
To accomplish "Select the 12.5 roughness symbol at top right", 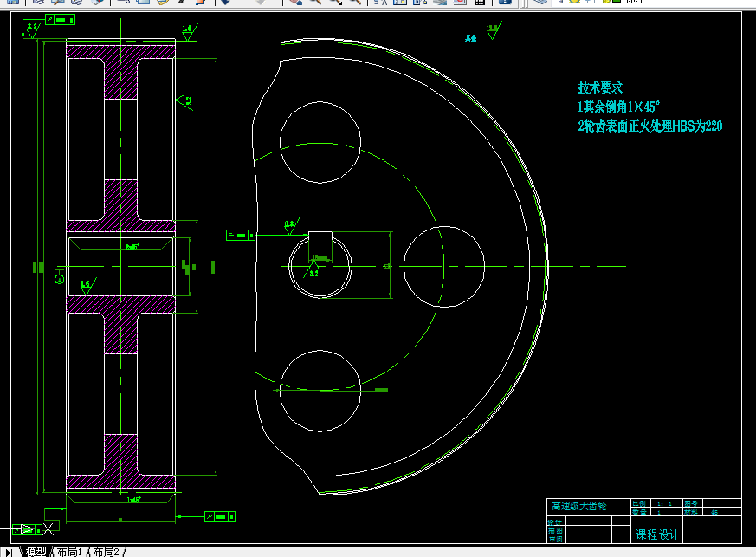I will [494, 30].
